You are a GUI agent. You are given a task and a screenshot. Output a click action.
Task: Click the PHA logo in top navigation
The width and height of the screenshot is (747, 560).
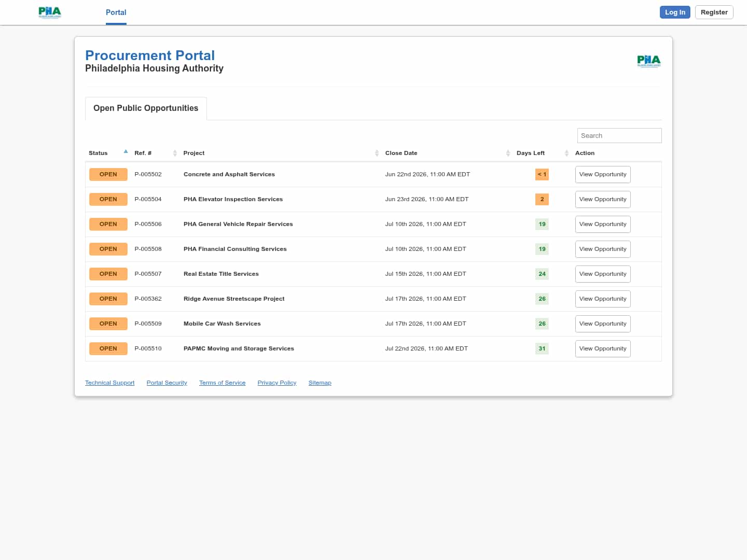50,12
